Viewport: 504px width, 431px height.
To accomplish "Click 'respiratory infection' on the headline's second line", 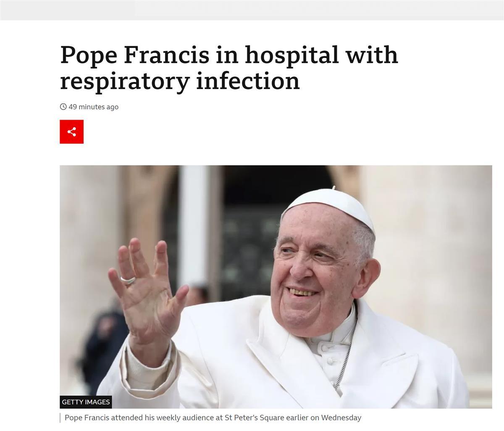I will click(x=180, y=81).
